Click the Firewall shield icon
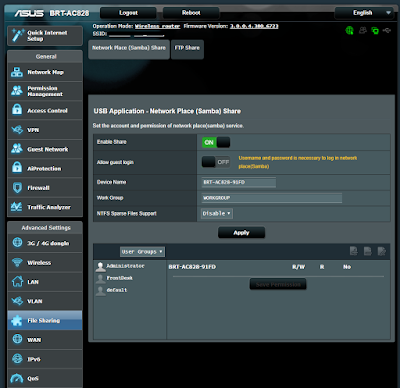This screenshot has width=400, height=388. [x=17, y=187]
